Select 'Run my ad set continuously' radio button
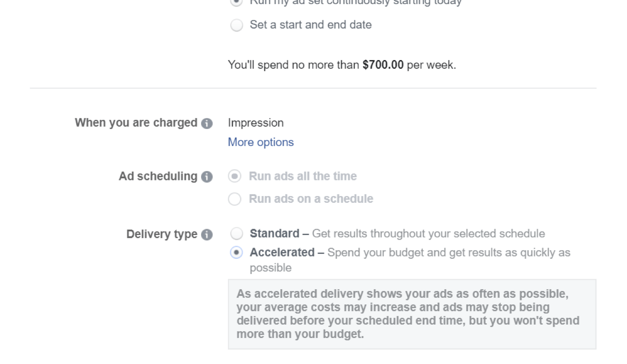The width and height of the screenshot is (627, 364). click(x=236, y=2)
